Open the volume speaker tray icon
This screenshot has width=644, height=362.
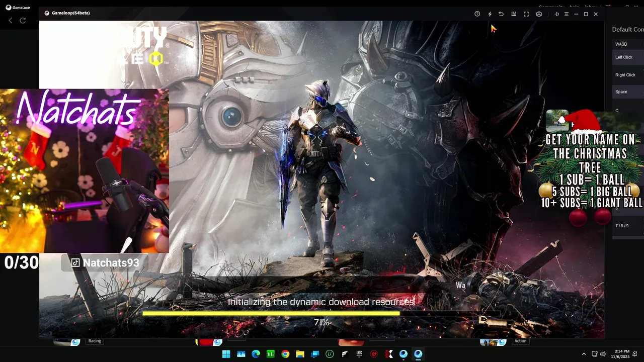click(603, 354)
